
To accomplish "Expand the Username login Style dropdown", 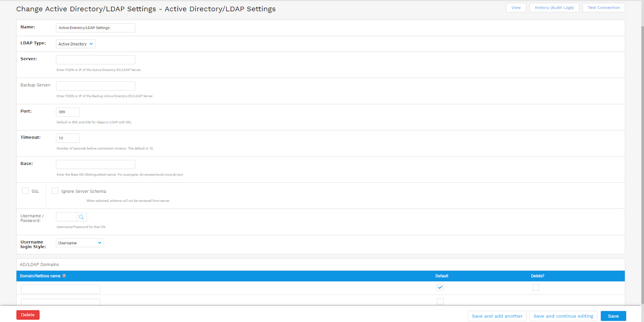I will click(x=80, y=243).
